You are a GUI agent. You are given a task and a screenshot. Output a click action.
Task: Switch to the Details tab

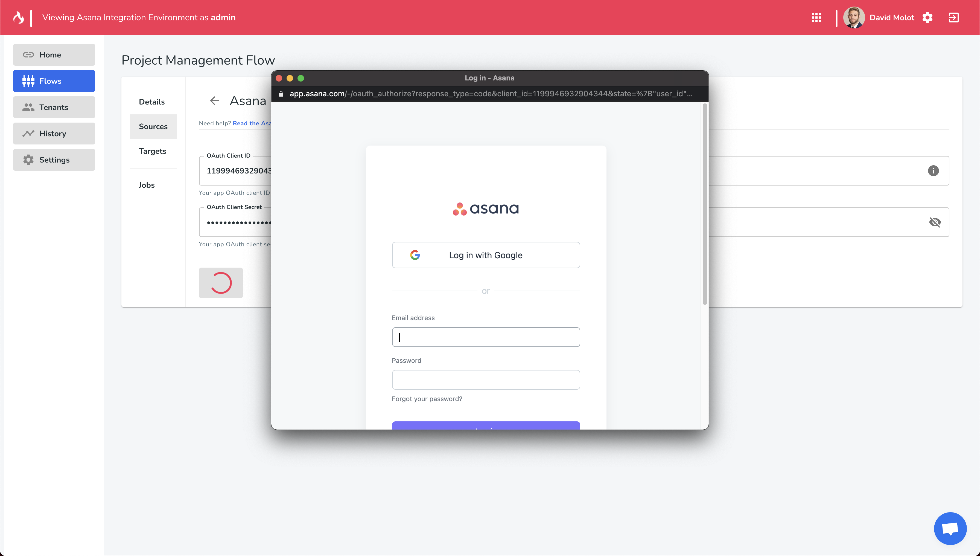pos(152,102)
